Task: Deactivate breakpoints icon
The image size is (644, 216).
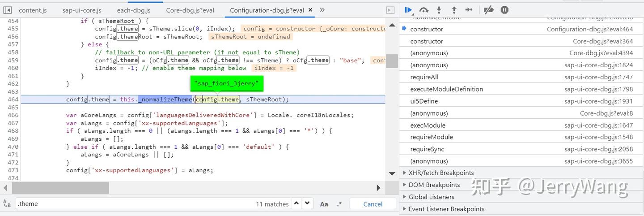Action: click(489, 9)
